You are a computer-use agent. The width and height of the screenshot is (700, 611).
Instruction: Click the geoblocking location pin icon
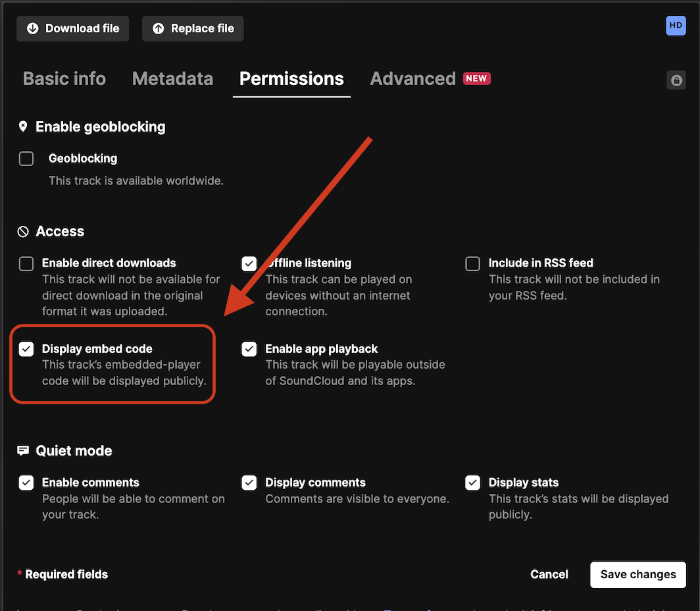[x=24, y=126]
